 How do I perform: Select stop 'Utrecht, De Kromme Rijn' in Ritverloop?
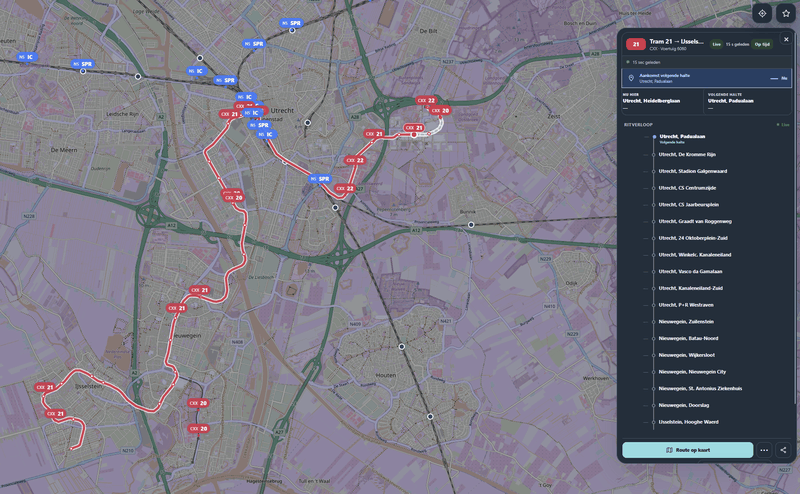(687, 155)
